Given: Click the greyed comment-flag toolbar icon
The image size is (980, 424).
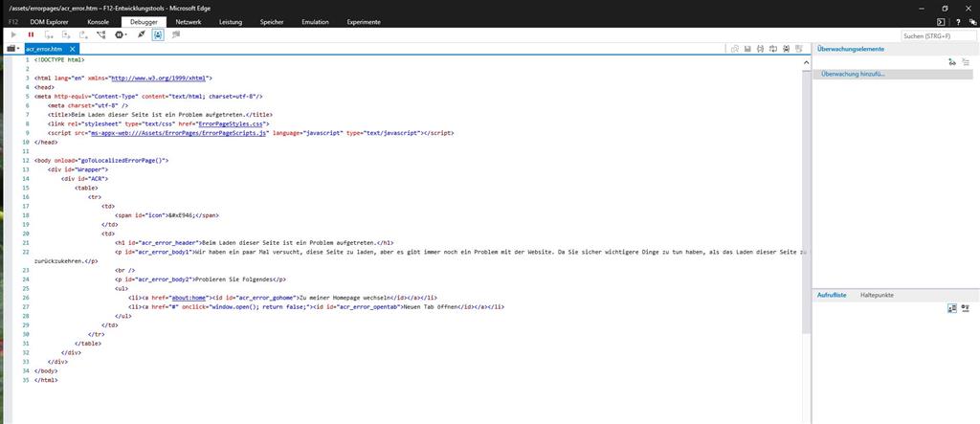Looking at the screenshot, I should tap(176, 35).
